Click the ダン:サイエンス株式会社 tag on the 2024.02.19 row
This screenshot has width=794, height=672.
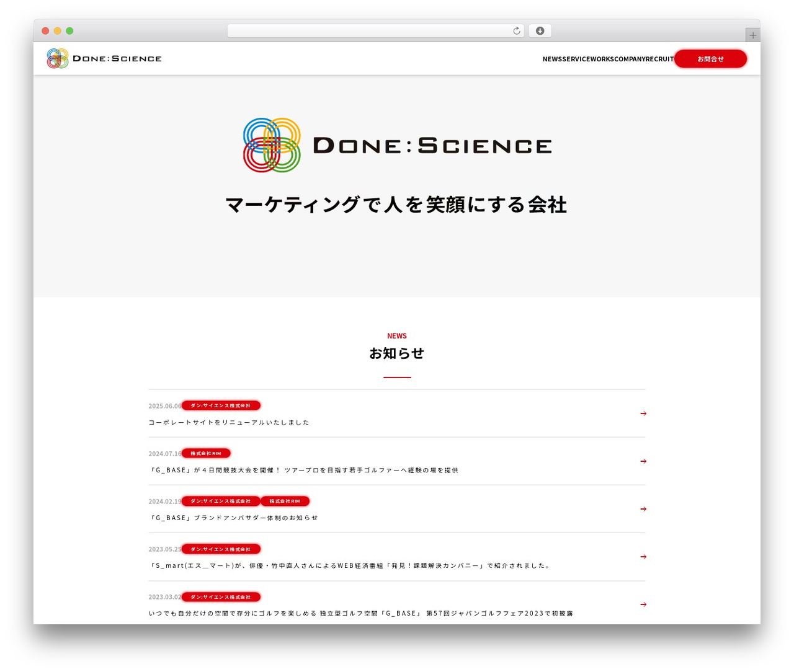(x=221, y=501)
